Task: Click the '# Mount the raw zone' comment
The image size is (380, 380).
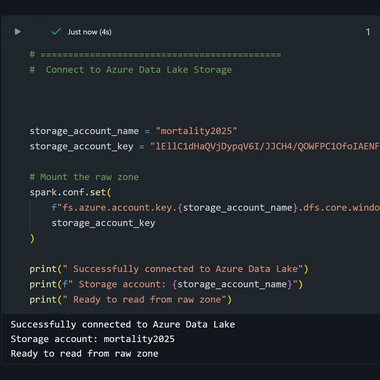Action: coord(84,177)
